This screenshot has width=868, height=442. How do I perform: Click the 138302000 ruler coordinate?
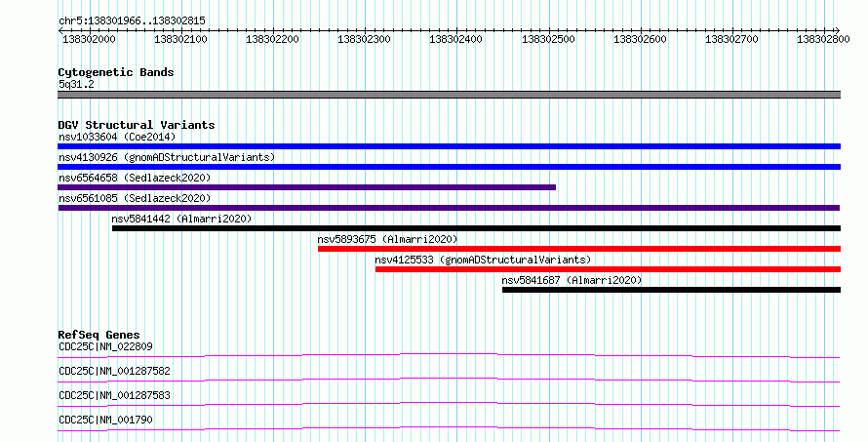(89, 39)
